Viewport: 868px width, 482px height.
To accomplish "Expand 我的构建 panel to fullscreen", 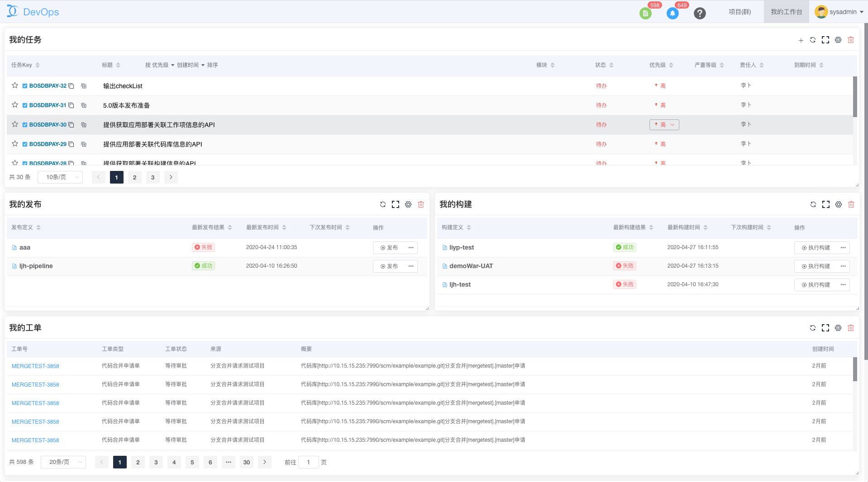I will tap(826, 204).
